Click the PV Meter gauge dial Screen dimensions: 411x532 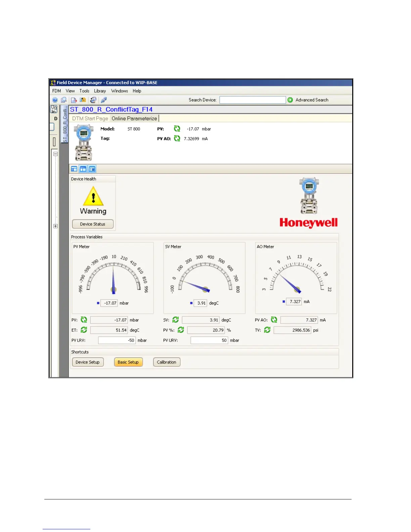(113, 274)
